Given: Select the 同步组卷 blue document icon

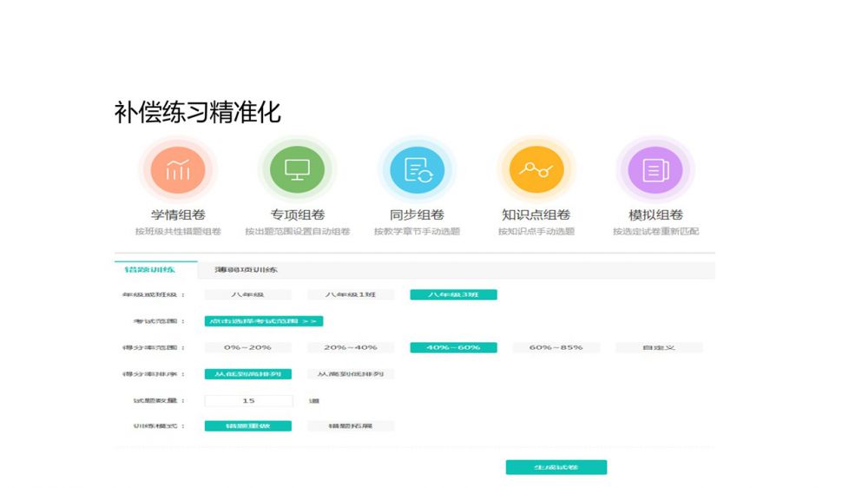Looking at the screenshot, I should tap(417, 168).
